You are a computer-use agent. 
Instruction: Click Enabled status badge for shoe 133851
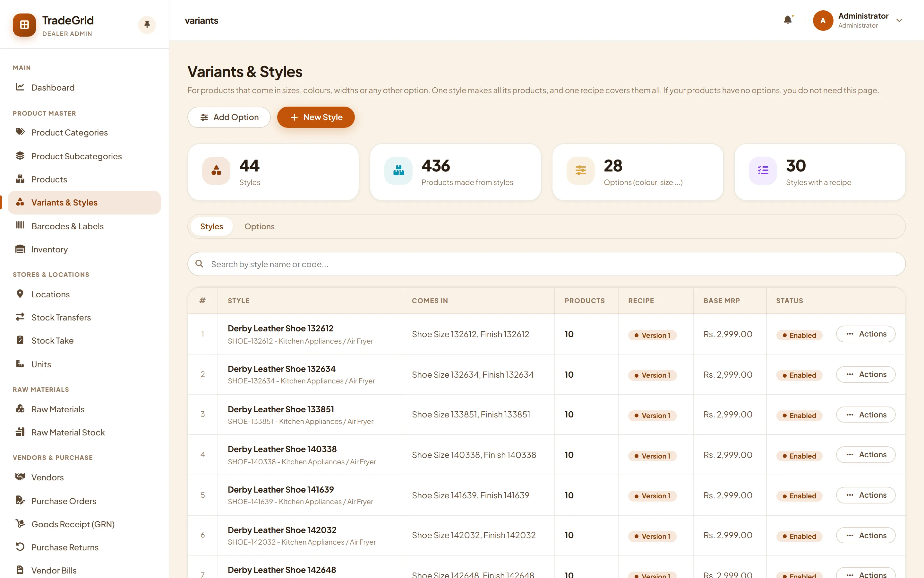799,416
